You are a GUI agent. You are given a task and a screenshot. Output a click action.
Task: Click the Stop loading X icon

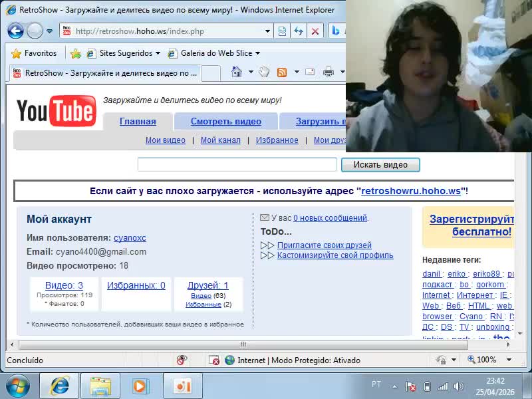pyautogui.click(x=315, y=31)
